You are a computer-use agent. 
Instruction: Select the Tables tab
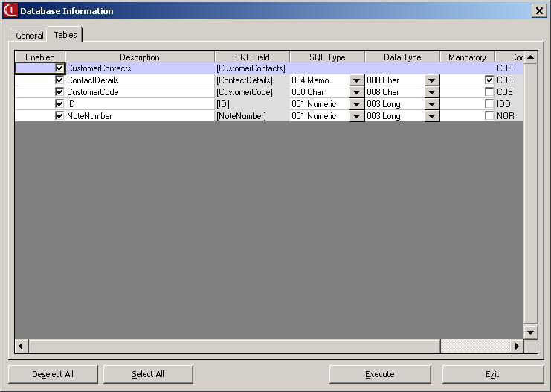[65, 35]
